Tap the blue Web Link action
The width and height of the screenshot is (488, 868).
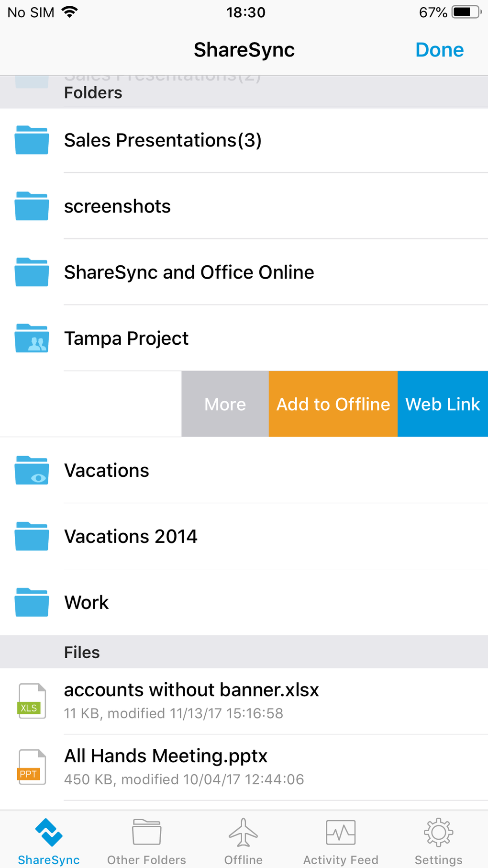(x=443, y=404)
